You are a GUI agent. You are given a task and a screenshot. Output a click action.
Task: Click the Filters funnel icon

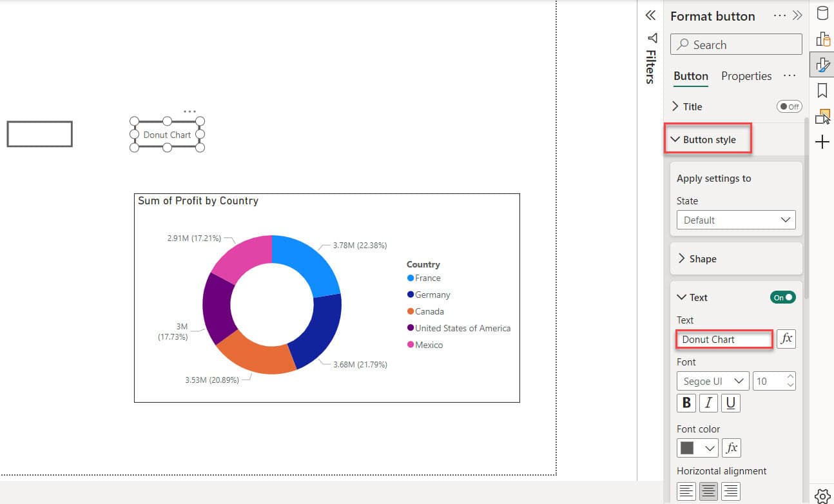tap(652, 37)
